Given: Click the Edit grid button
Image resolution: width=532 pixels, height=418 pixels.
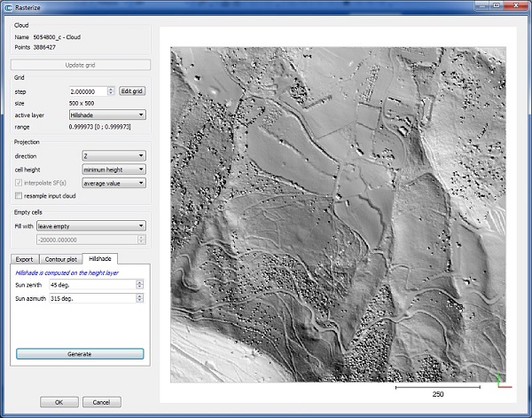Looking at the screenshot, I should coord(132,91).
